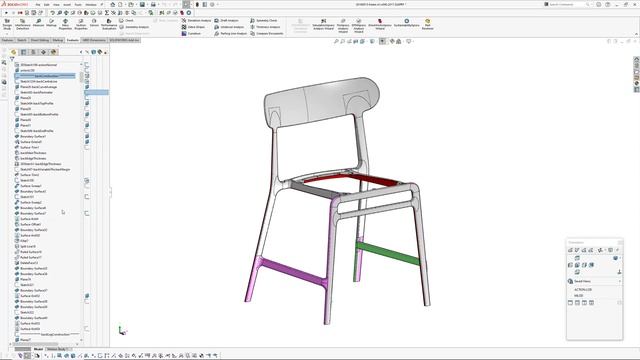The height and width of the screenshot is (360, 640).
Task: Run Thickness Analysis
Action: coord(265,27)
